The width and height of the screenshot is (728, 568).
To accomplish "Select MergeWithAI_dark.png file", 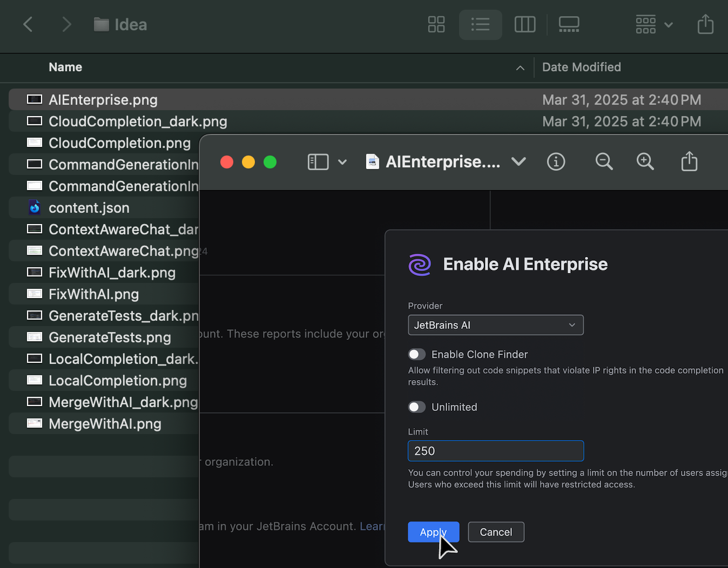I will 123,402.
